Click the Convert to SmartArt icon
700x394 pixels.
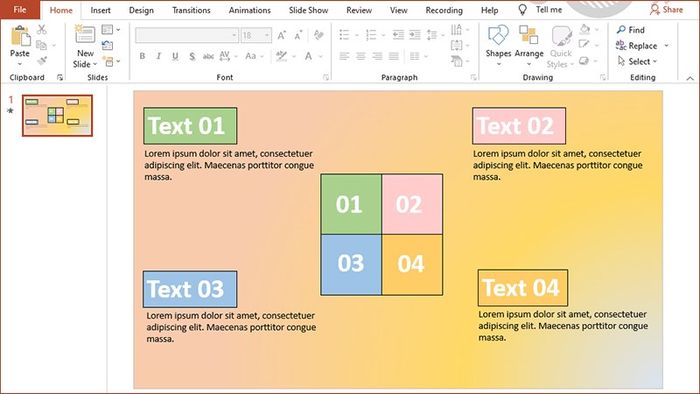coord(456,61)
